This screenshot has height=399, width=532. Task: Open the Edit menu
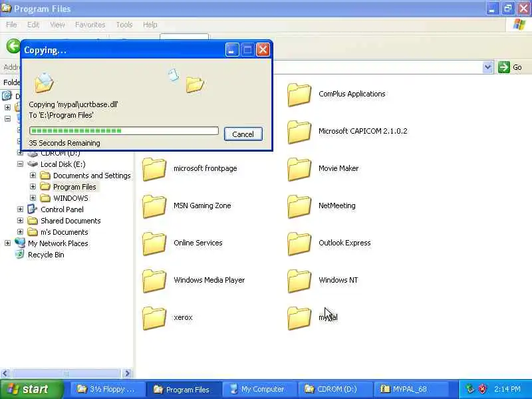pyautogui.click(x=33, y=25)
